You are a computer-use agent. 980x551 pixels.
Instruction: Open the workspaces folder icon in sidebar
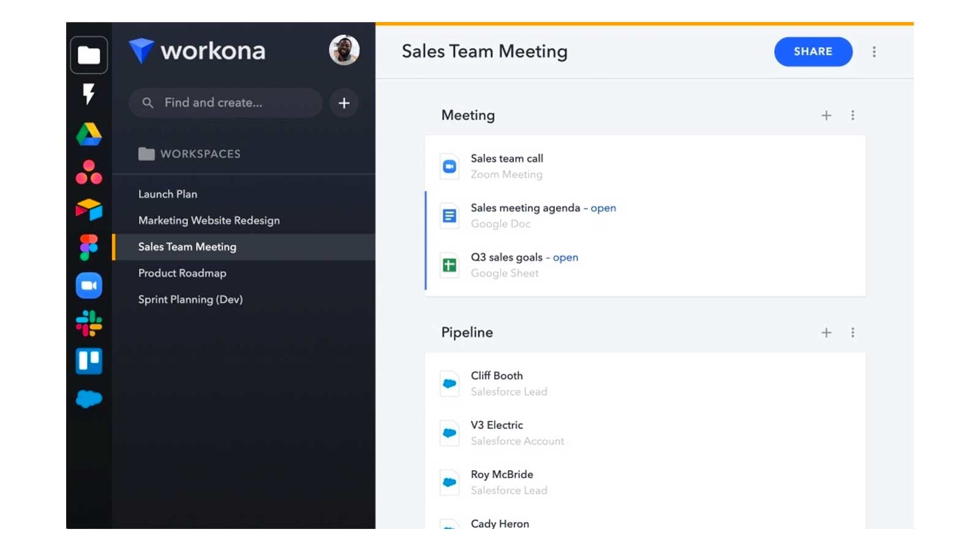pyautogui.click(x=89, y=55)
